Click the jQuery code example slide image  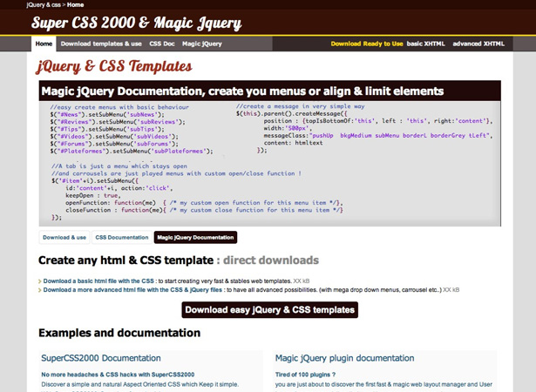tap(269, 164)
